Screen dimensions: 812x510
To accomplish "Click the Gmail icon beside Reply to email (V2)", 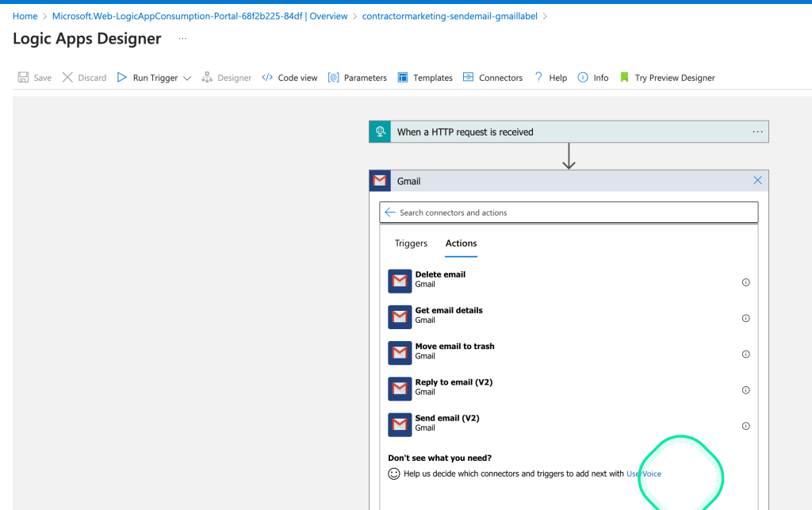I will (400, 389).
